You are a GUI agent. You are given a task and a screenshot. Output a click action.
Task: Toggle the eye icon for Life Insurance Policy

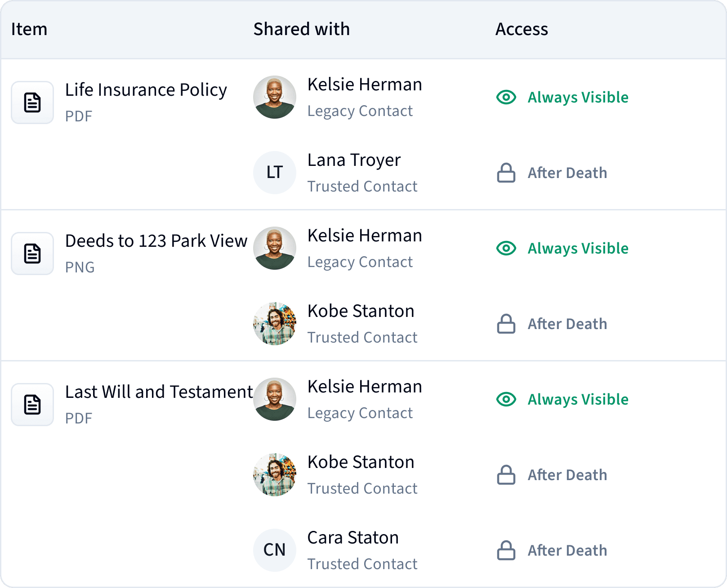point(506,97)
